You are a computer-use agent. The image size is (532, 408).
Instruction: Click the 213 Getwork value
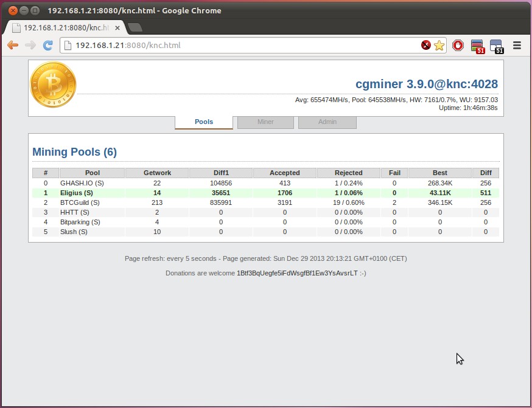pos(157,202)
